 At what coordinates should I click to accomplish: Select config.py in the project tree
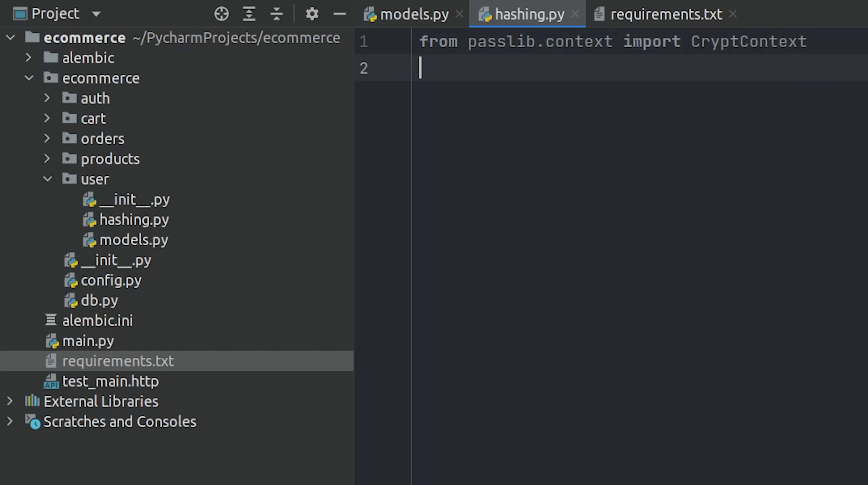coord(111,280)
